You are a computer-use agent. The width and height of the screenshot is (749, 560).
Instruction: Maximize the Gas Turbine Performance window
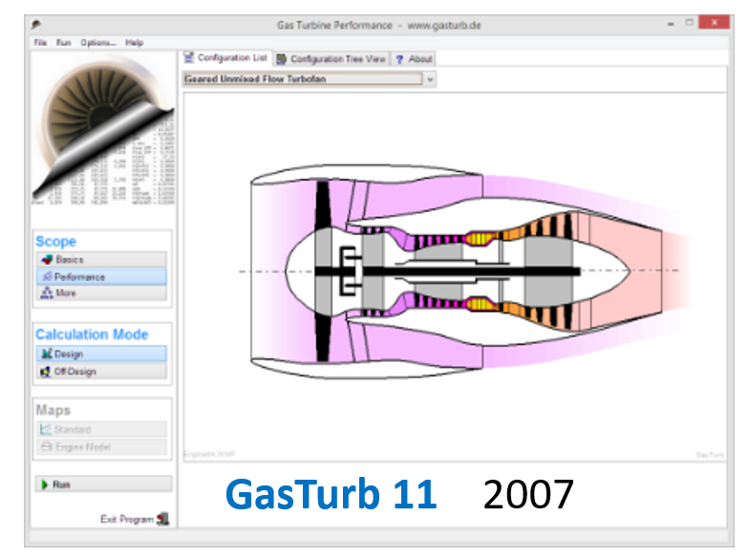(x=689, y=23)
